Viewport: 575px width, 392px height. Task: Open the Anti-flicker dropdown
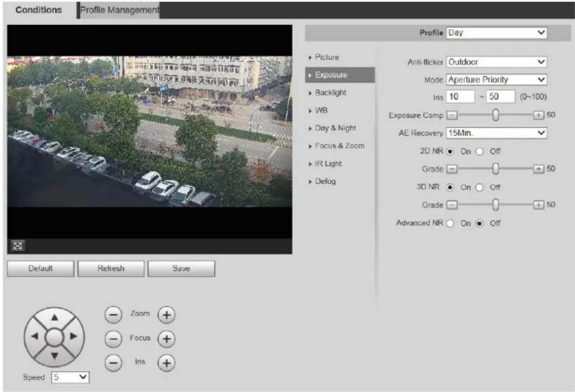click(x=497, y=62)
